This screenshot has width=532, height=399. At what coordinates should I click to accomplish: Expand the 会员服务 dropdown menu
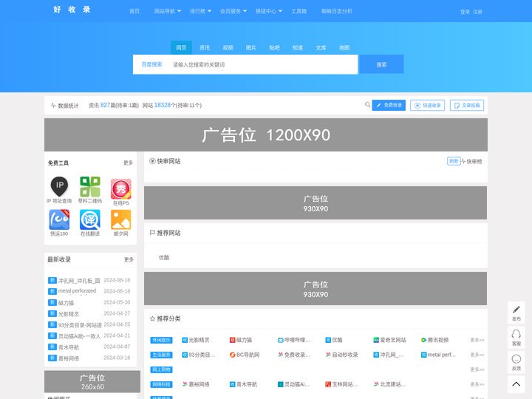point(233,11)
